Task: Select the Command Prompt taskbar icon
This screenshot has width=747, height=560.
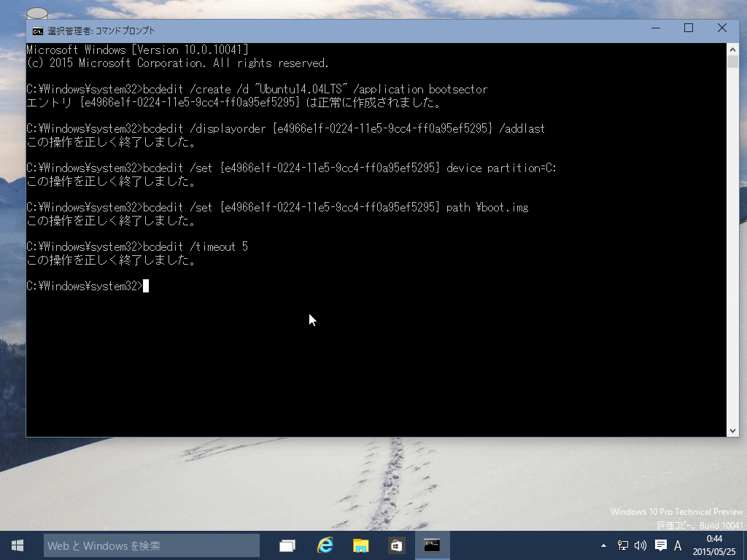Action: click(x=432, y=545)
